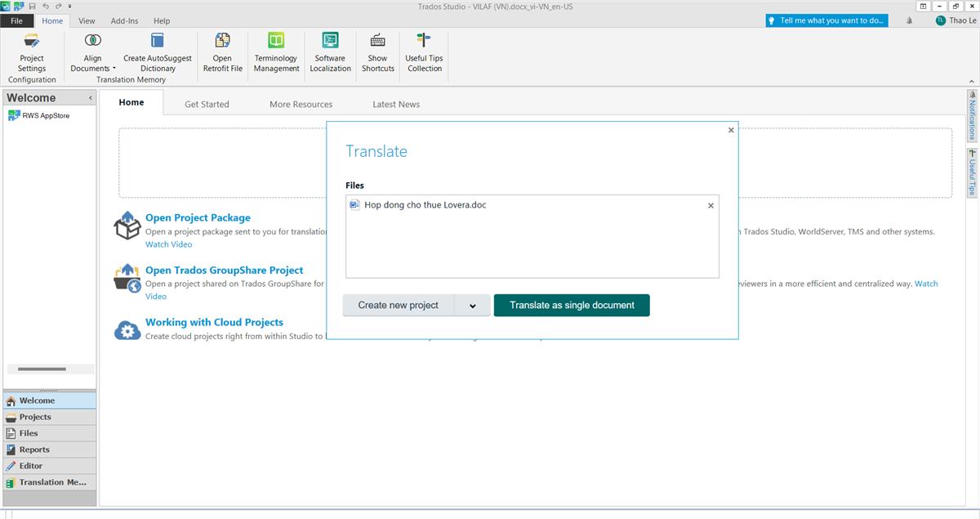Image resolution: width=980 pixels, height=519 pixels.
Task: Open Project Settings in the ribbon
Action: click(x=32, y=53)
